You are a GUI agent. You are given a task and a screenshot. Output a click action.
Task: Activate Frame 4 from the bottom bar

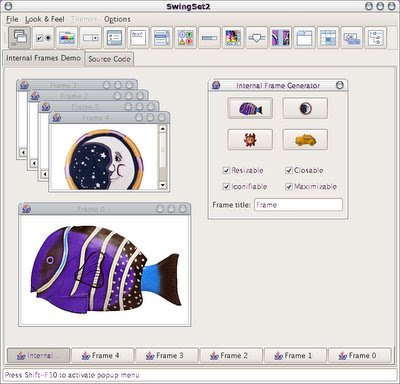pyautogui.click(x=102, y=356)
